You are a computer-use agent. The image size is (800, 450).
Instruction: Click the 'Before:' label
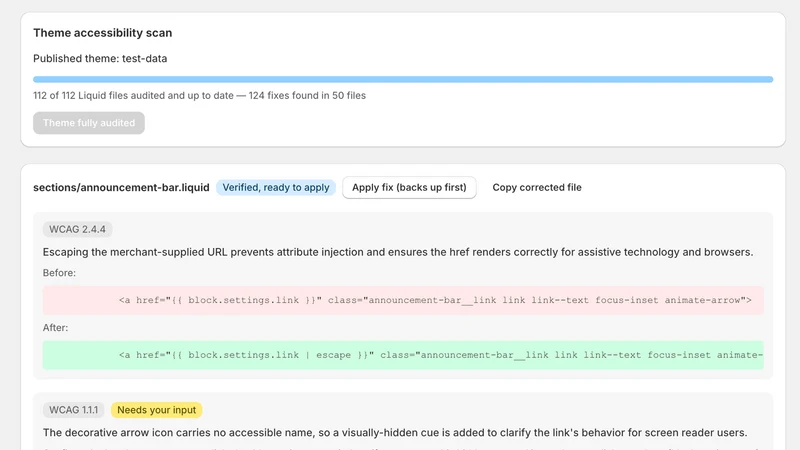(59, 273)
